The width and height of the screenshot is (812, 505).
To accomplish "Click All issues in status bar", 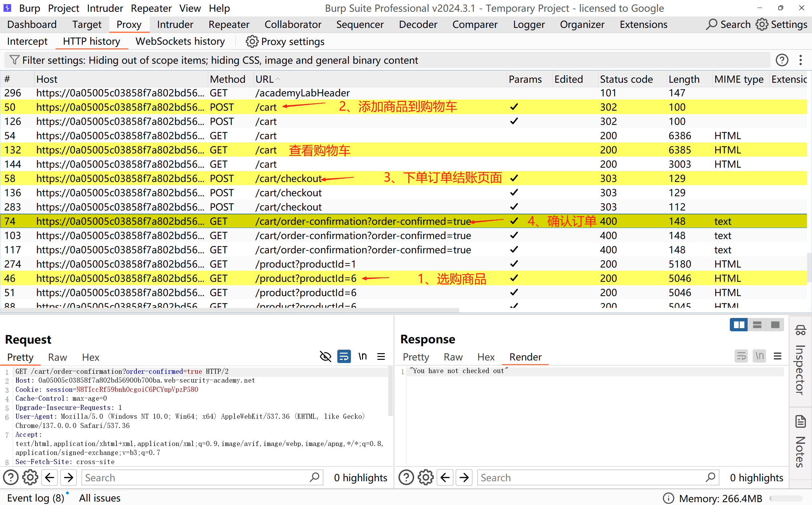I will (100, 498).
